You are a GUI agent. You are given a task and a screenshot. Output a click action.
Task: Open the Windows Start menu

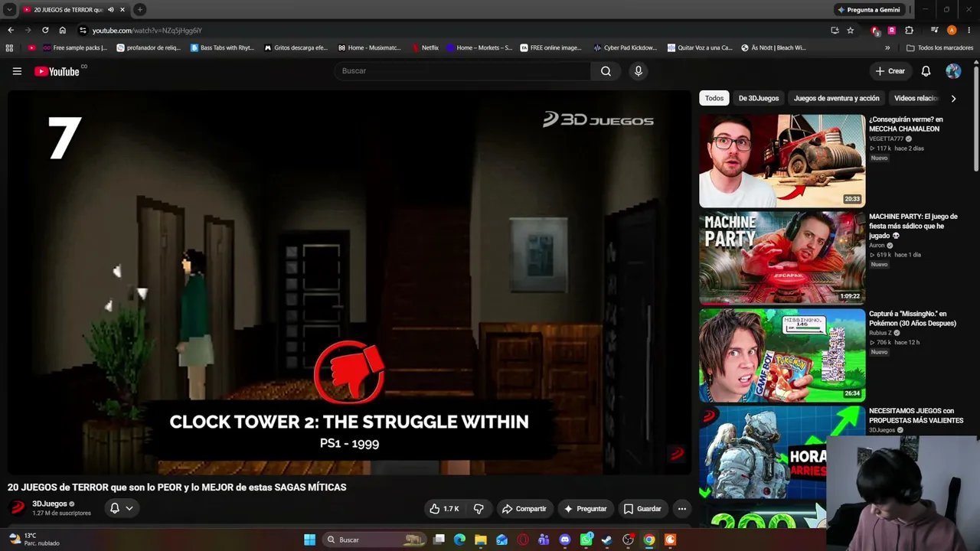pyautogui.click(x=309, y=540)
